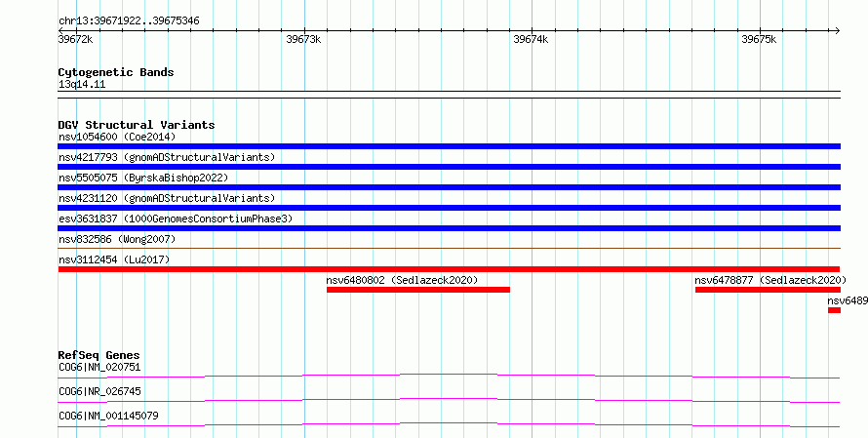
Task: Click the nsv6480802 (Sedlazeck2020) red bar
Action: click(418, 290)
